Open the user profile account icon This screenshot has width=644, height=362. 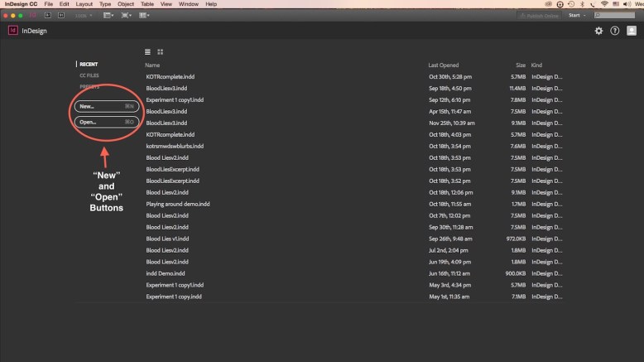[632, 31]
